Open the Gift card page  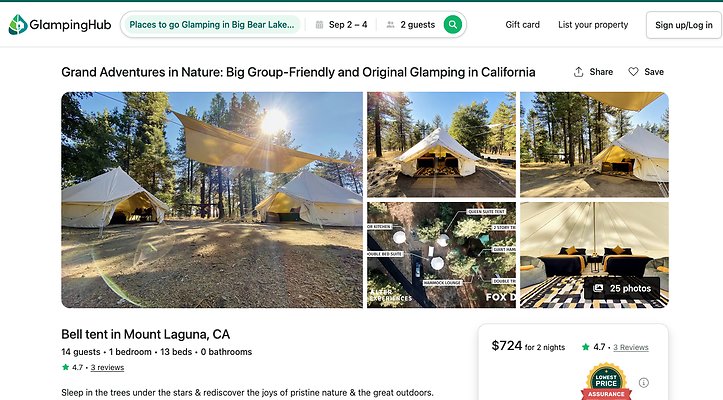pos(522,25)
